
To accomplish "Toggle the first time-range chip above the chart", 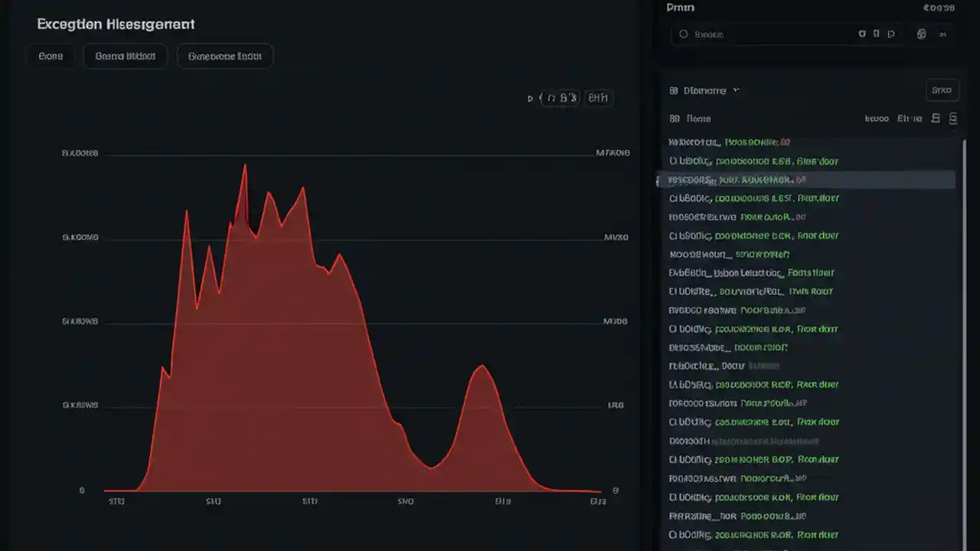I will [x=560, y=98].
